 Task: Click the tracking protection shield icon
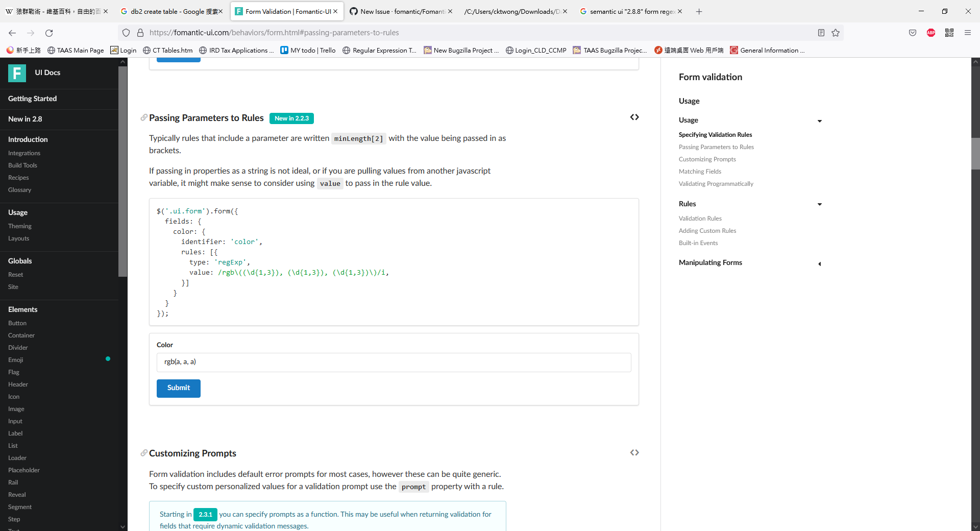(126, 32)
